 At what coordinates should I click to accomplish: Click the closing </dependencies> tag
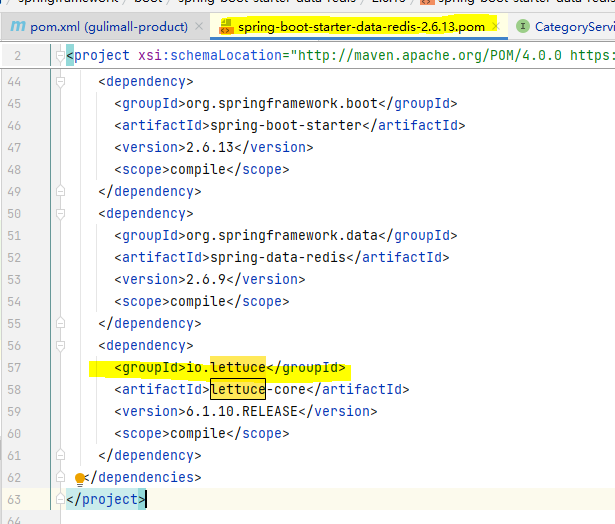tap(142, 477)
